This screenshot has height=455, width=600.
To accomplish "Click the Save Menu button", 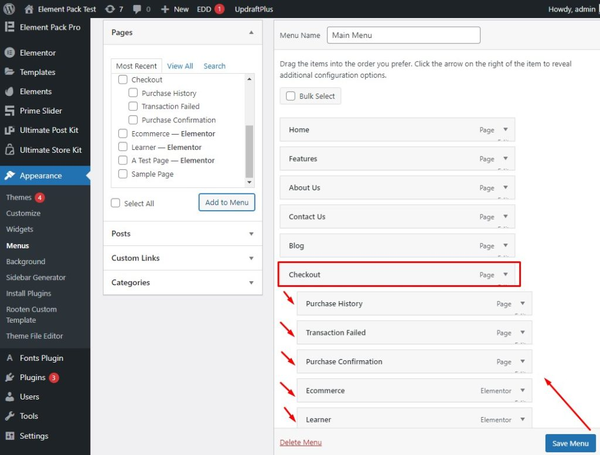I will click(x=570, y=443).
